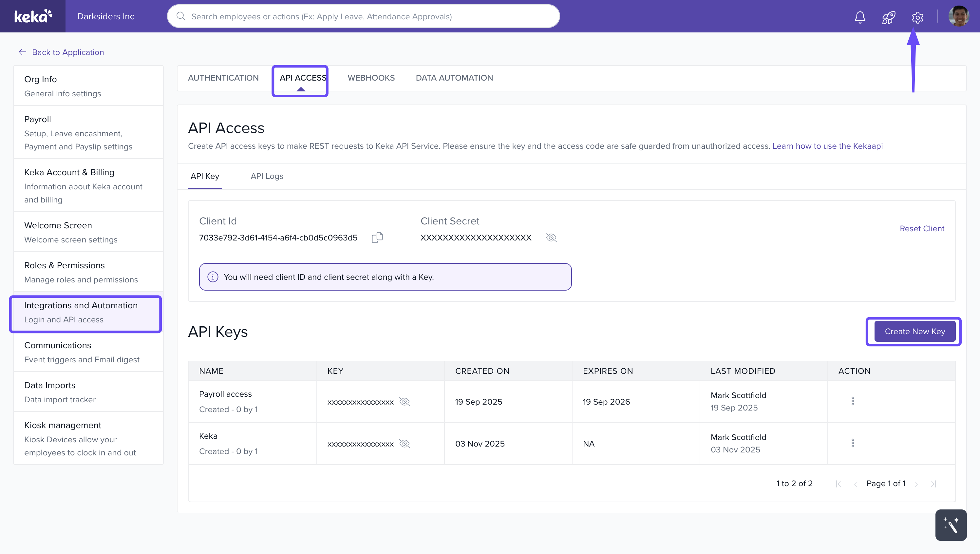
Task: Reveal the hidden Client Secret
Action: (551, 238)
